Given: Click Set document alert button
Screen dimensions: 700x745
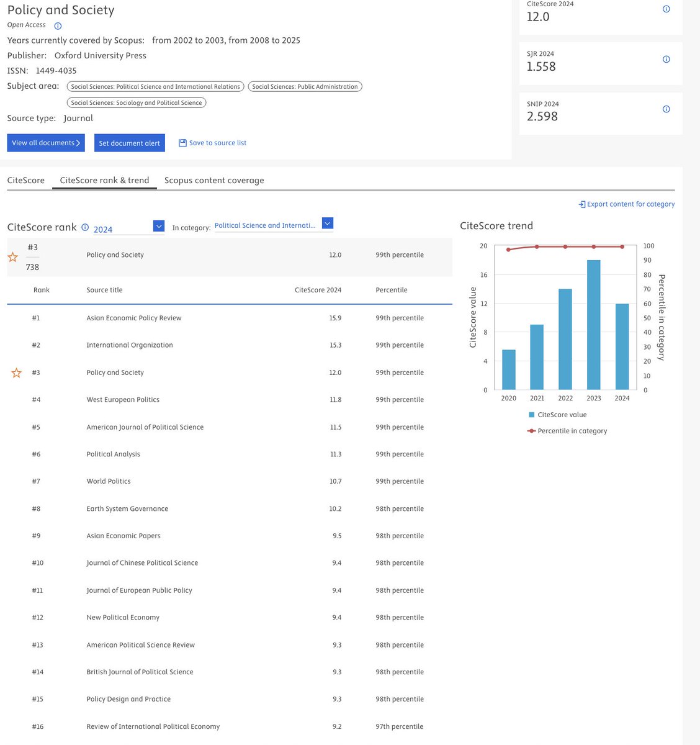Looking at the screenshot, I should [130, 143].
